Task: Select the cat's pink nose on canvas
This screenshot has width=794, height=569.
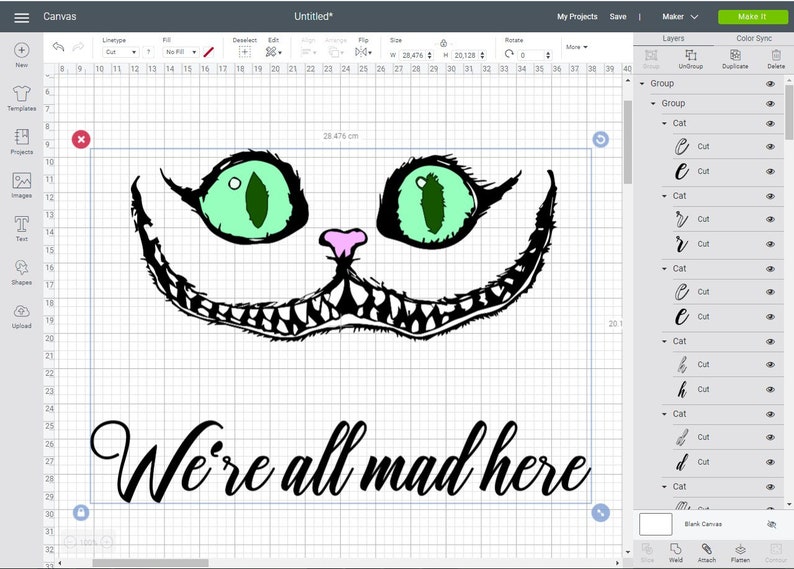Action: pos(344,241)
